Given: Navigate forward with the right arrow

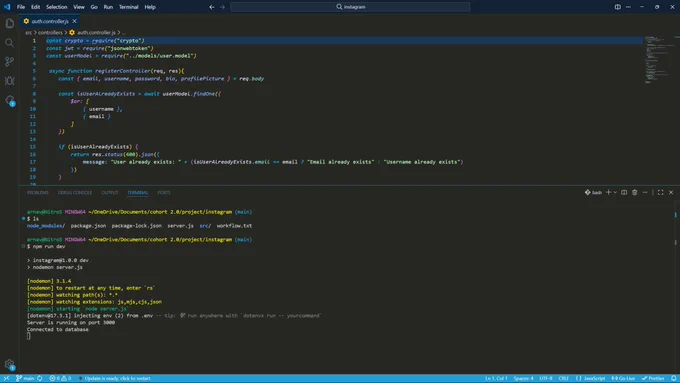Looking at the screenshot, I should (x=222, y=7).
